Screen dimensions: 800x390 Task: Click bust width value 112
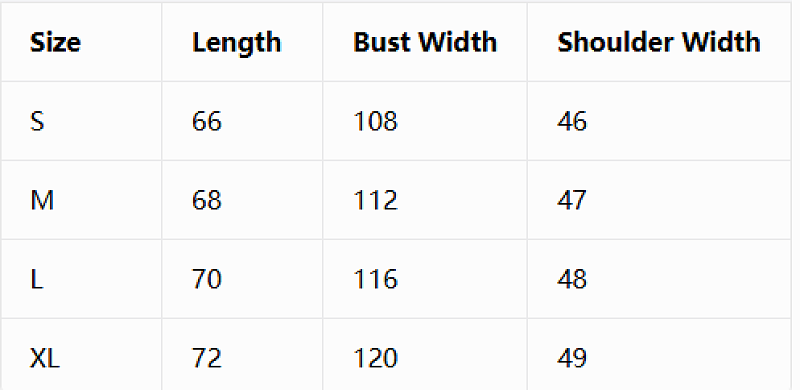375,201
